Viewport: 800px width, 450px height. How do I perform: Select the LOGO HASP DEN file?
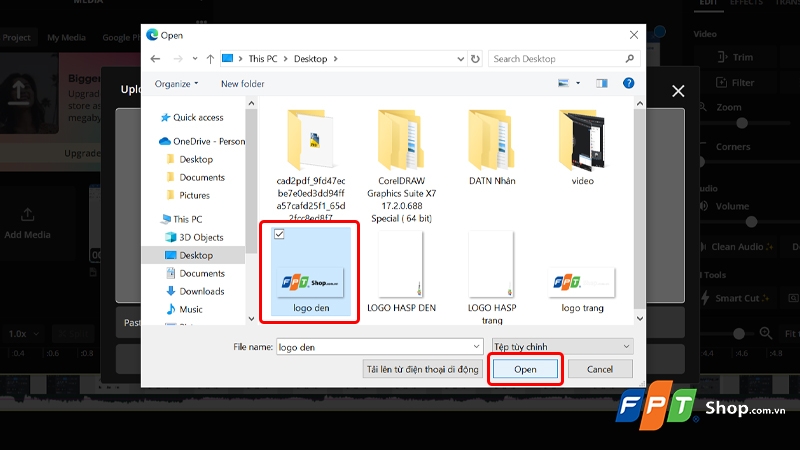tap(402, 271)
